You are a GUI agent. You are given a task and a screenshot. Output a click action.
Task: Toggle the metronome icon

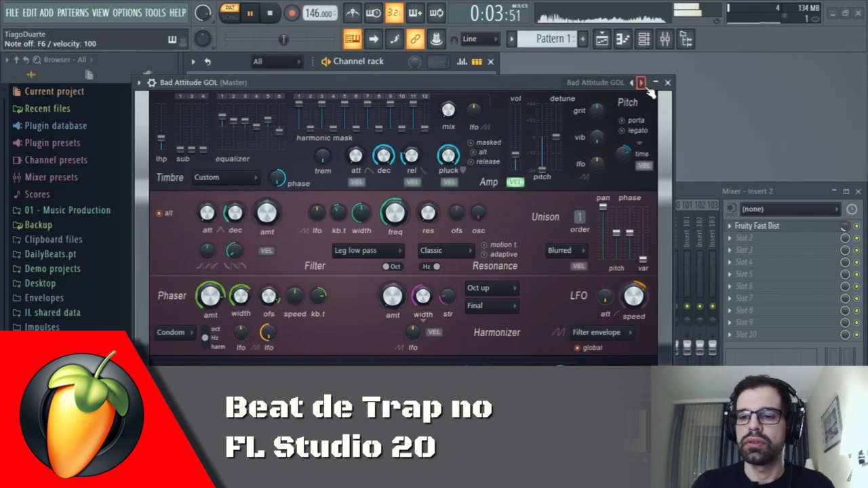point(352,13)
